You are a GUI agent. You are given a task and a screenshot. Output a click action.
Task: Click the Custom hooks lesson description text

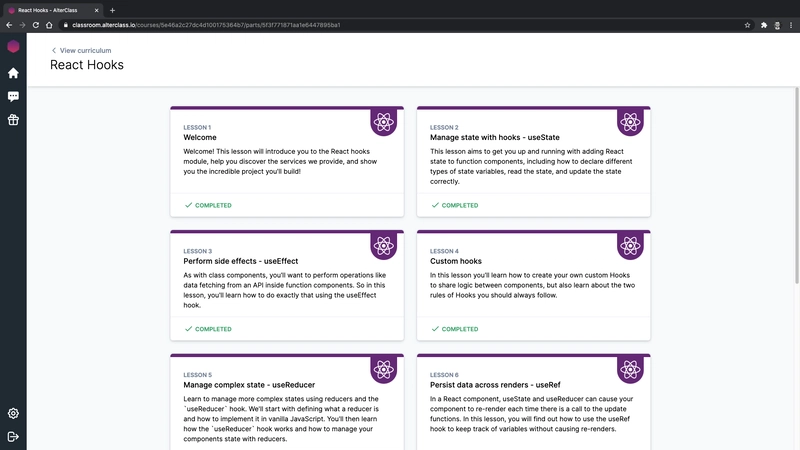pyautogui.click(x=532, y=285)
